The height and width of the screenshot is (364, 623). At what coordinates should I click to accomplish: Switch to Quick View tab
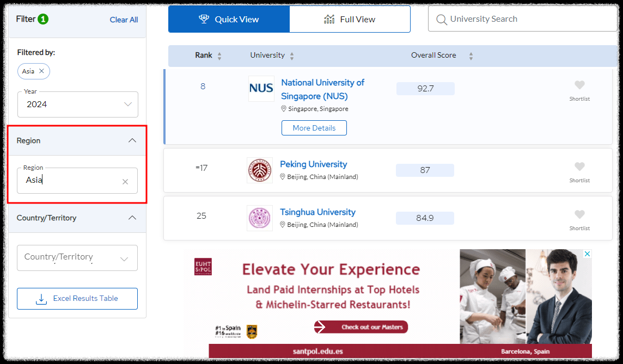coord(229,19)
